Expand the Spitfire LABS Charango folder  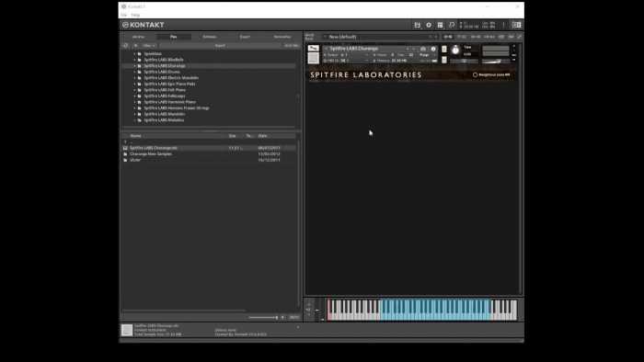[x=134, y=66]
